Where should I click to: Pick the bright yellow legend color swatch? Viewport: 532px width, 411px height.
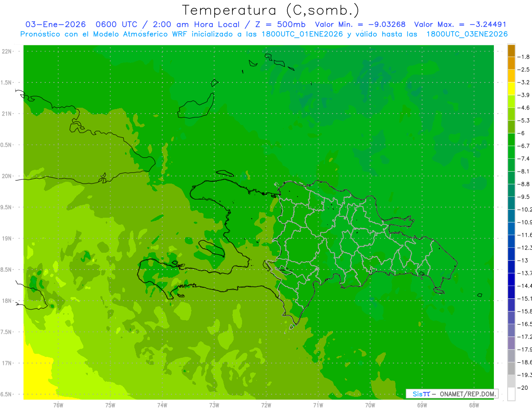tap(511, 89)
